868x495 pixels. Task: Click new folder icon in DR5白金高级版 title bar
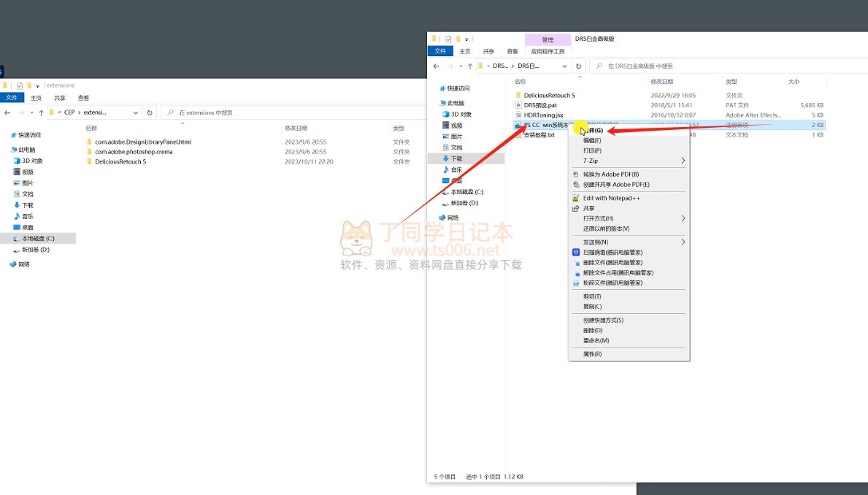coord(458,39)
